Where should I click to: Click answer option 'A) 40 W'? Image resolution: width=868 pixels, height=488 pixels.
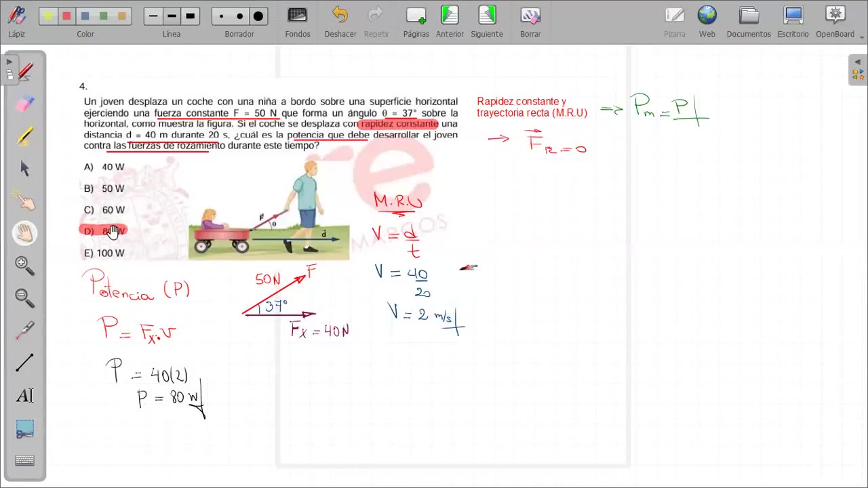point(104,167)
